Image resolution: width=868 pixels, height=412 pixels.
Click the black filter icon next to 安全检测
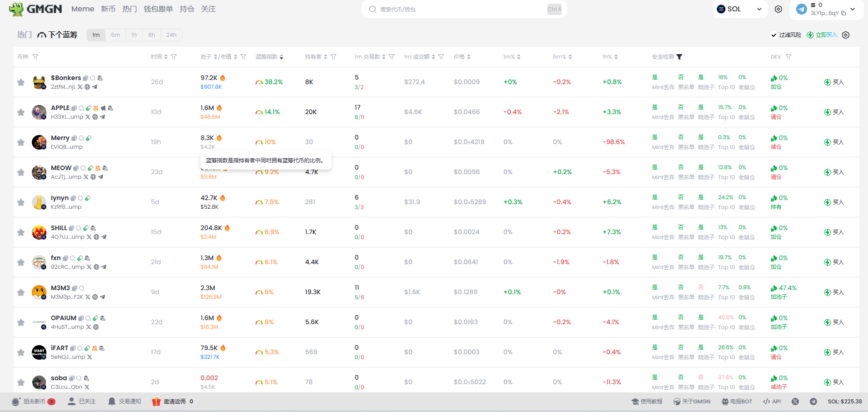coord(679,57)
